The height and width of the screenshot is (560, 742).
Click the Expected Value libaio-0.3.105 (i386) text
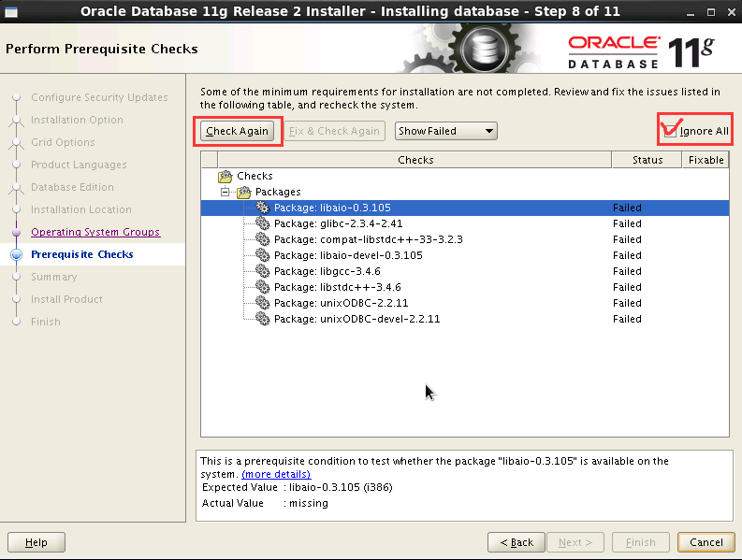point(341,487)
